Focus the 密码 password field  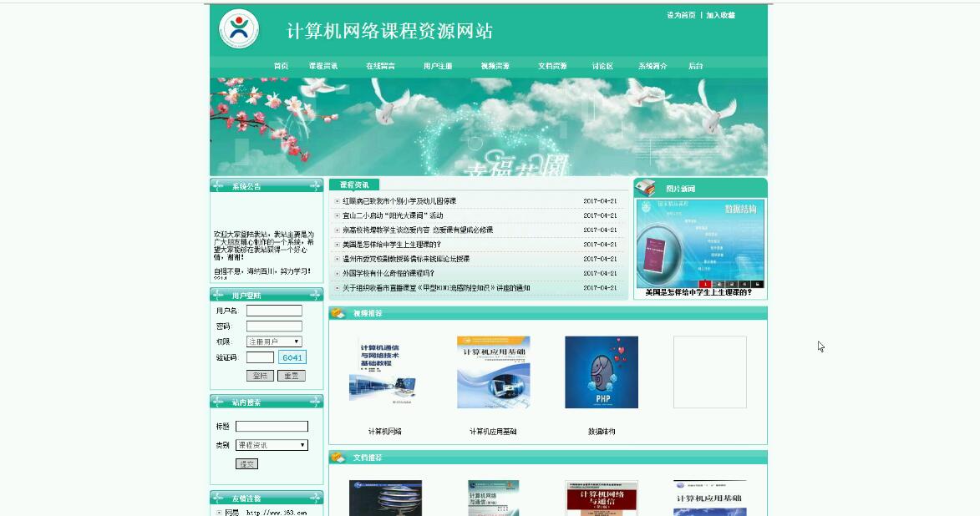pos(274,326)
